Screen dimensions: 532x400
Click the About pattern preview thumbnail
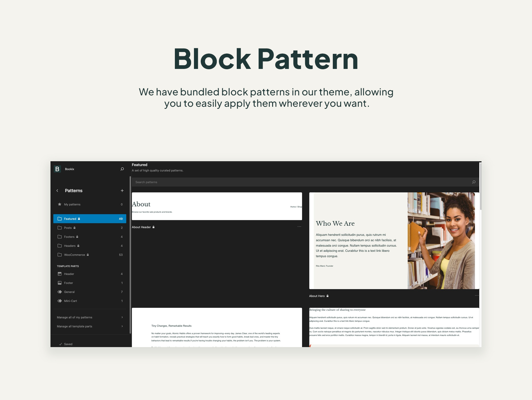coord(217,206)
